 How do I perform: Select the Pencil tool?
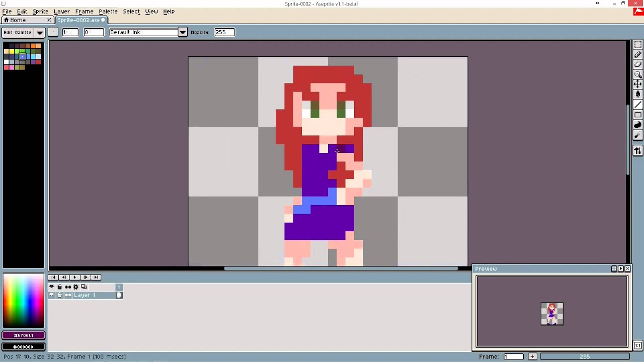[637, 55]
